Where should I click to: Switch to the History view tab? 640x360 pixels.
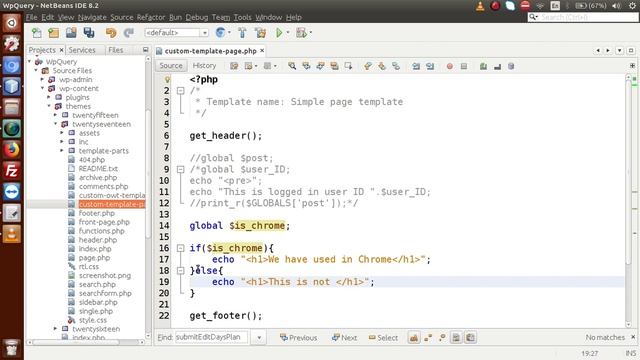click(x=204, y=66)
